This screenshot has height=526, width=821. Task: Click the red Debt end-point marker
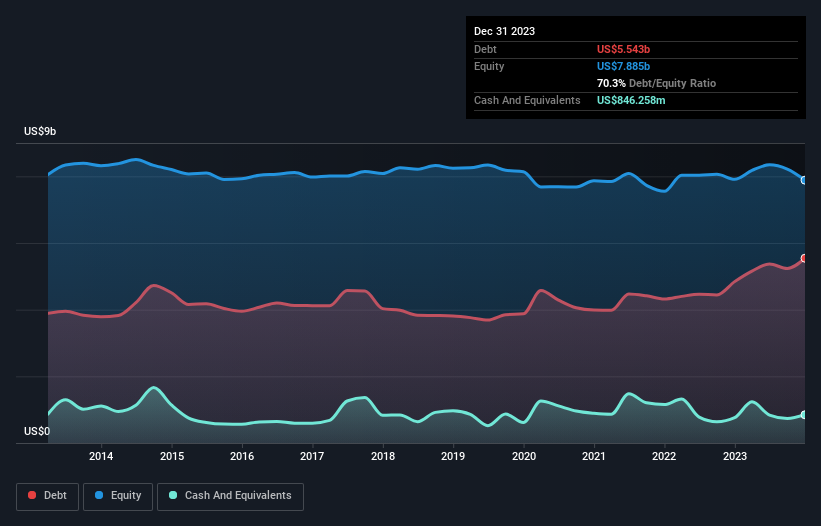tap(803, 259)
